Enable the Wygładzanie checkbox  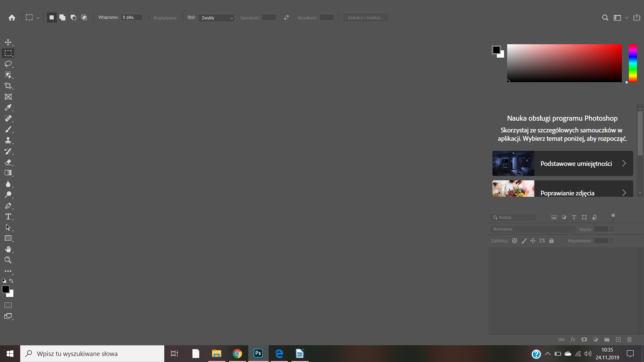(149, 17)
